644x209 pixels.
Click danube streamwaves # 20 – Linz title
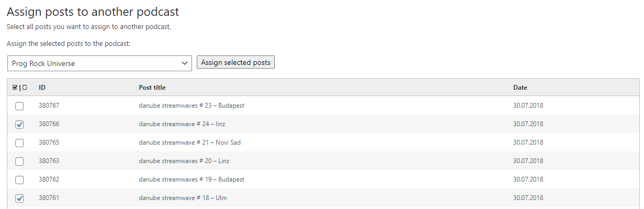tap(184, 161)
